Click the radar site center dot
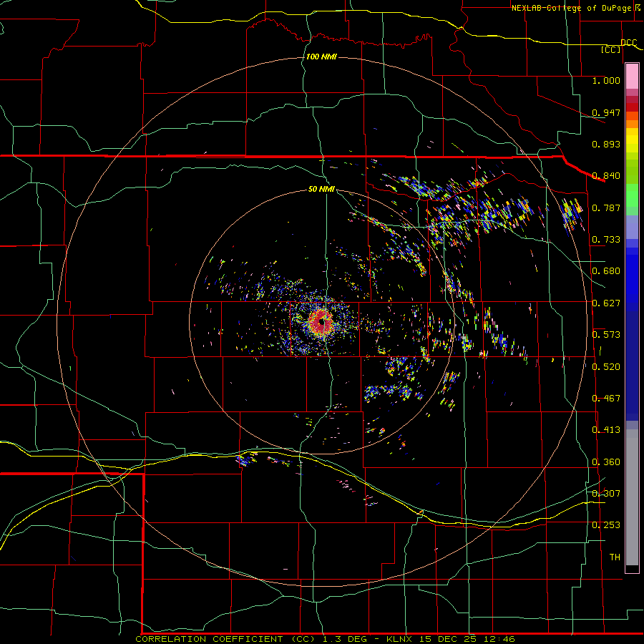 (323, 322)
